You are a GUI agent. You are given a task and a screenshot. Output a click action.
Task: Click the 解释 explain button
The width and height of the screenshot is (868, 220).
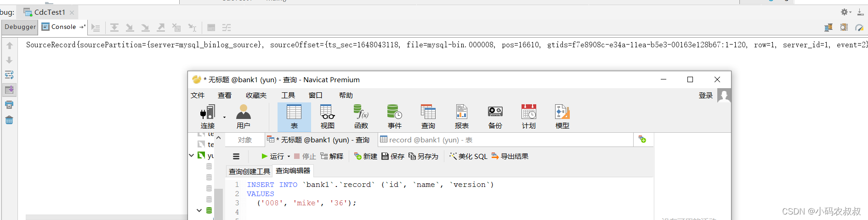point(332,157)
